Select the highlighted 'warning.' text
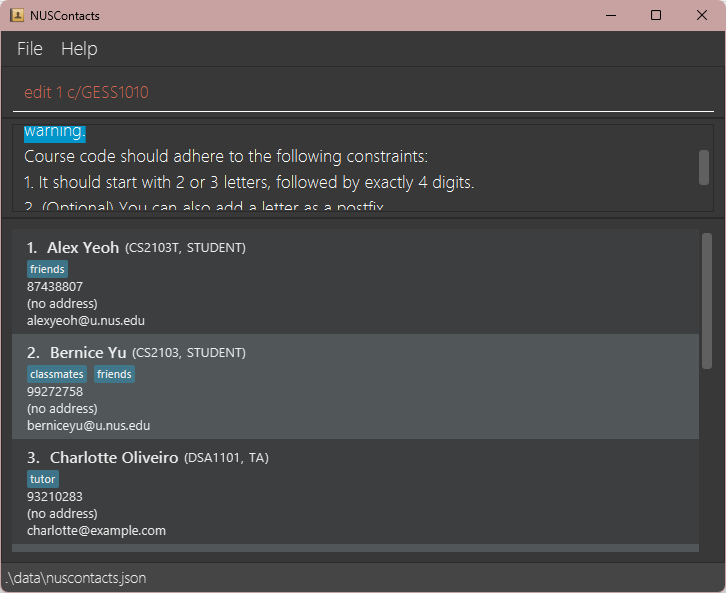The image size is (726, 593). pyautogui.click(x=55, y=132)
